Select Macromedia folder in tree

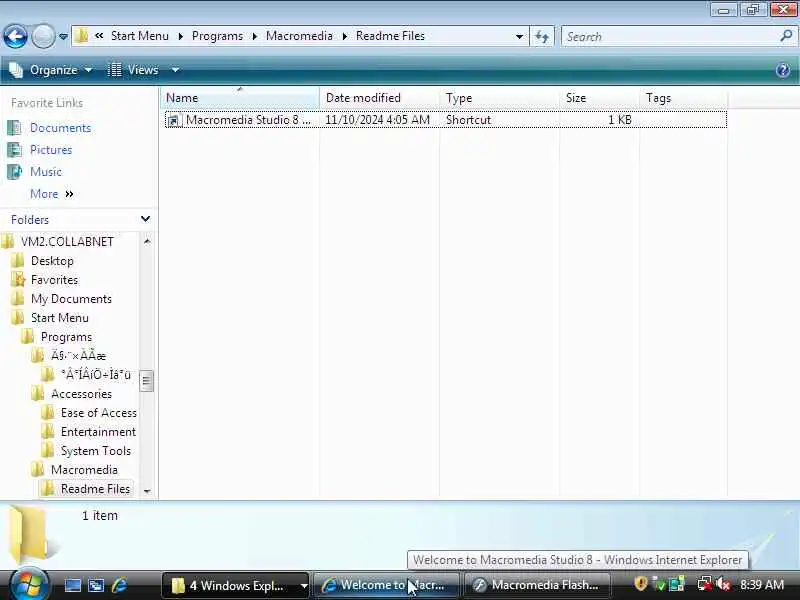click(84, 470)
